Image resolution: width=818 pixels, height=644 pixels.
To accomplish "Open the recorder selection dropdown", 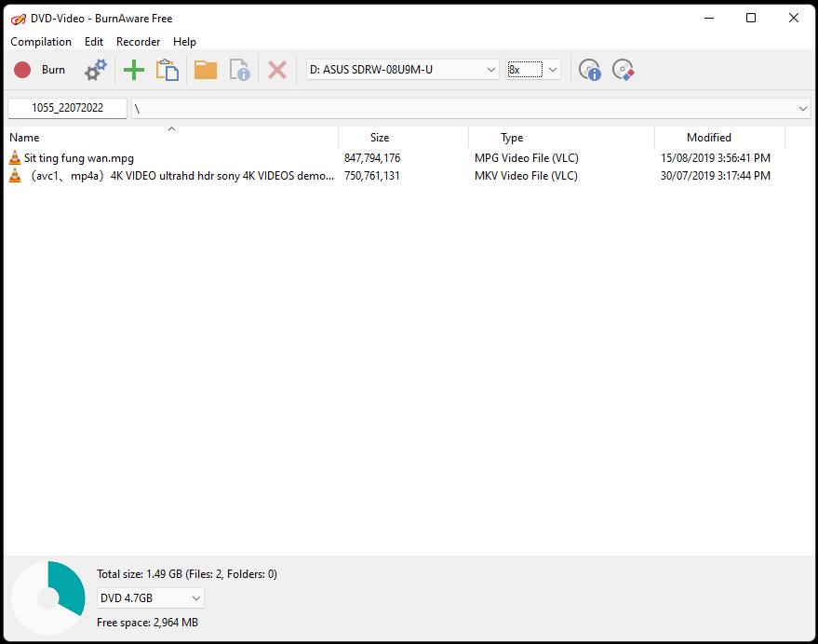I will click(490, 69).
